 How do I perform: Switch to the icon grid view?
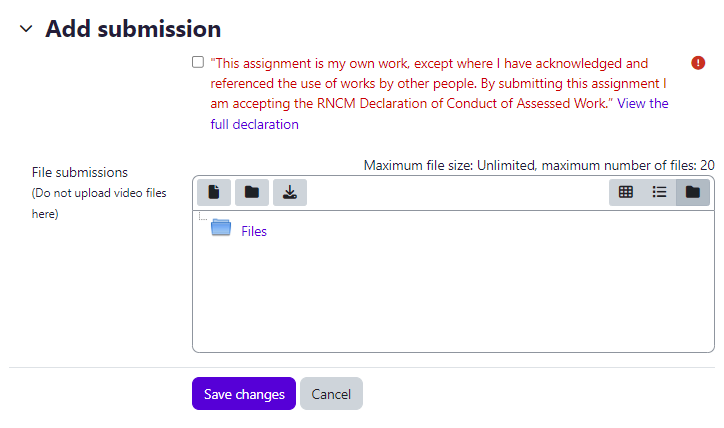click(626, 192)
